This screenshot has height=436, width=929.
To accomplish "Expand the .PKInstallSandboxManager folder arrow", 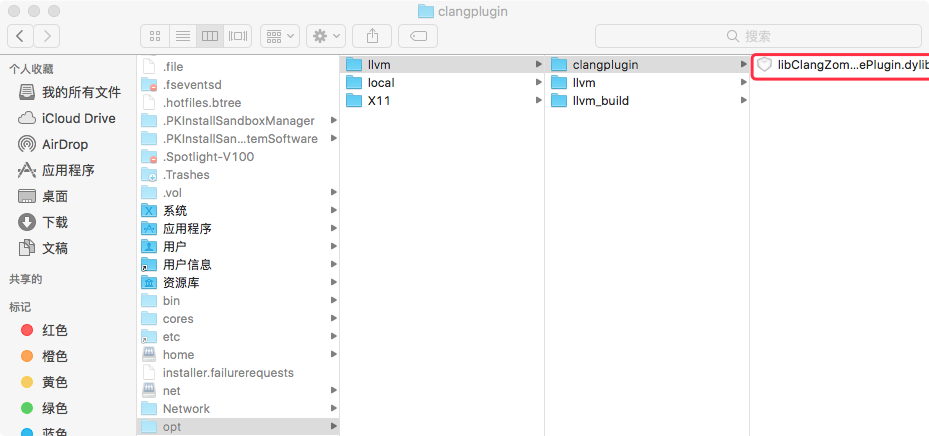I will (334, 120).
